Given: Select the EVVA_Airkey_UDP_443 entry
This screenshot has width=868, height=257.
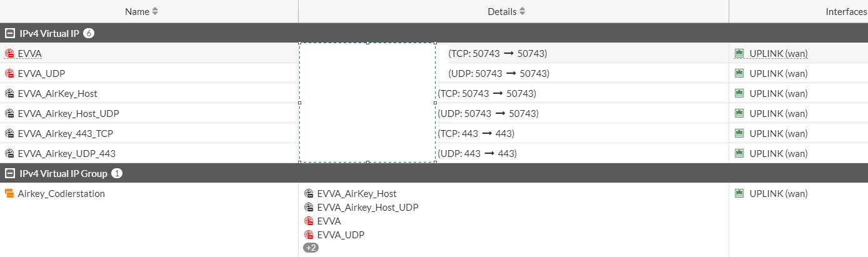Looking at the screenshot, I should coord(66,154).
